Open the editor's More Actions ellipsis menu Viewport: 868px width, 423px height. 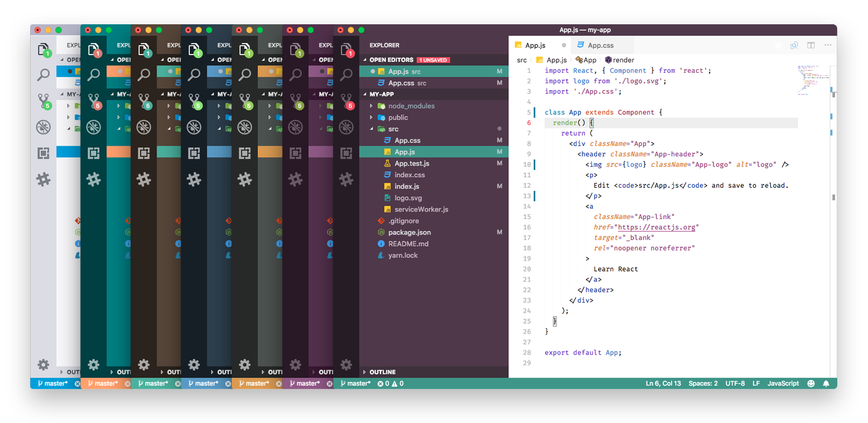point(828,45)
